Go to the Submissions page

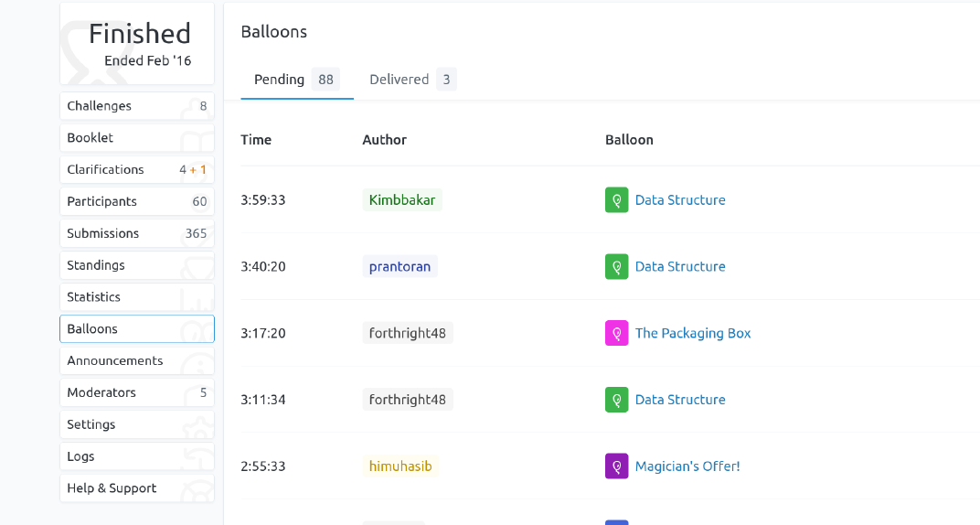(x=136, y=233)
